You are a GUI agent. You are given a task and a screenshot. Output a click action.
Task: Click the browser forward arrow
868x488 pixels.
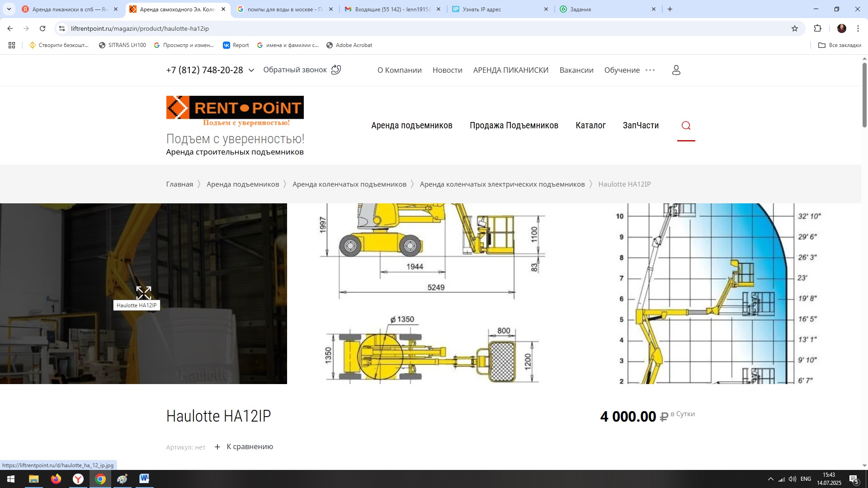[x=26, y=28]
